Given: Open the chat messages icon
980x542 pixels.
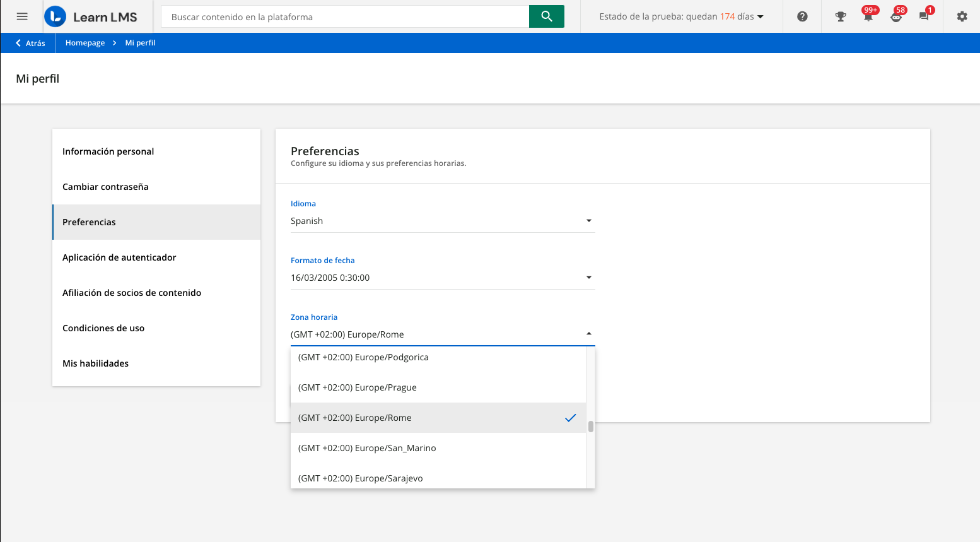Looking at the screenshot, I should pyautogui.click(x=925, y=16).
